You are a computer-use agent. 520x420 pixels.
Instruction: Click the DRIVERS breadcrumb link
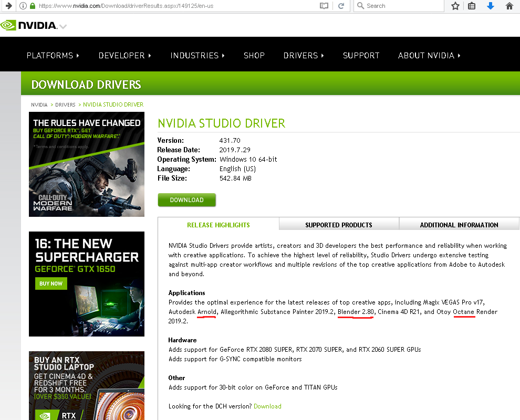[65, 105]
